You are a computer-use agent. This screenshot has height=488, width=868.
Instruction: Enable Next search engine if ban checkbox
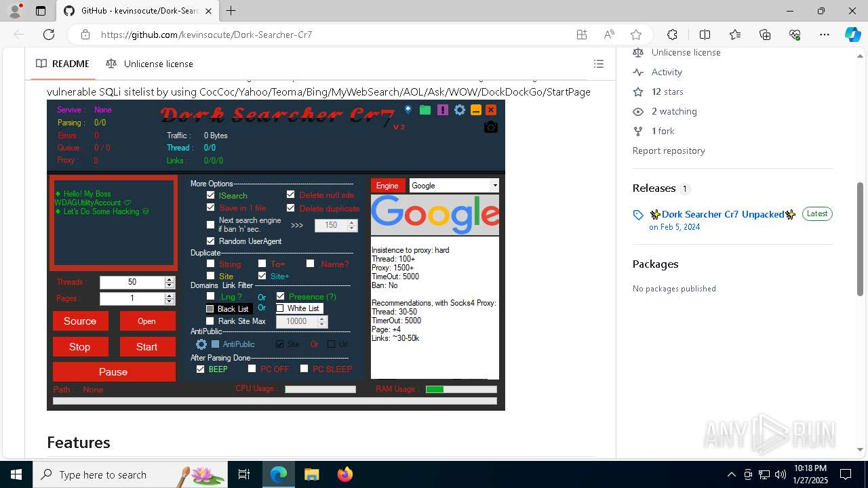pyautogui.click(x=210, y=224)
